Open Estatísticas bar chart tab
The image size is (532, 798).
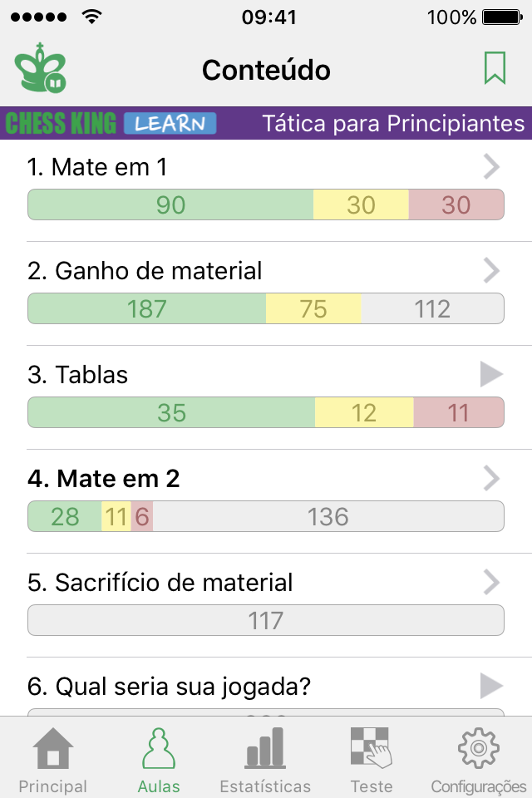coord(265,760)
